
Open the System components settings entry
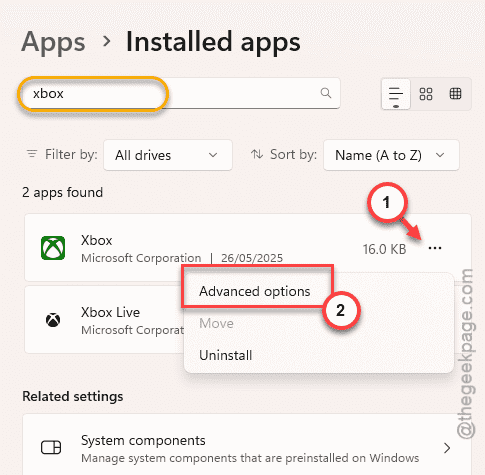click(248, 447)
